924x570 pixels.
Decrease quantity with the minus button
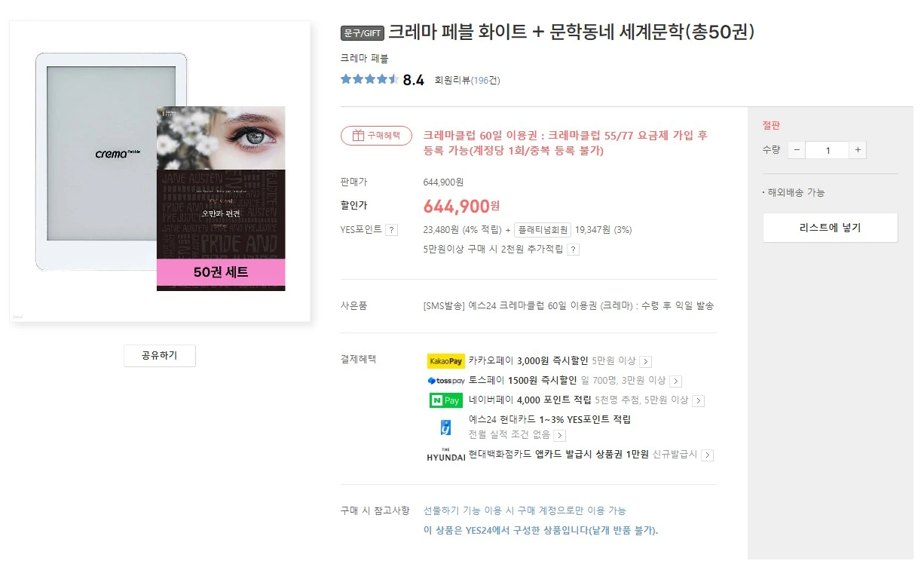click(797, 150)
